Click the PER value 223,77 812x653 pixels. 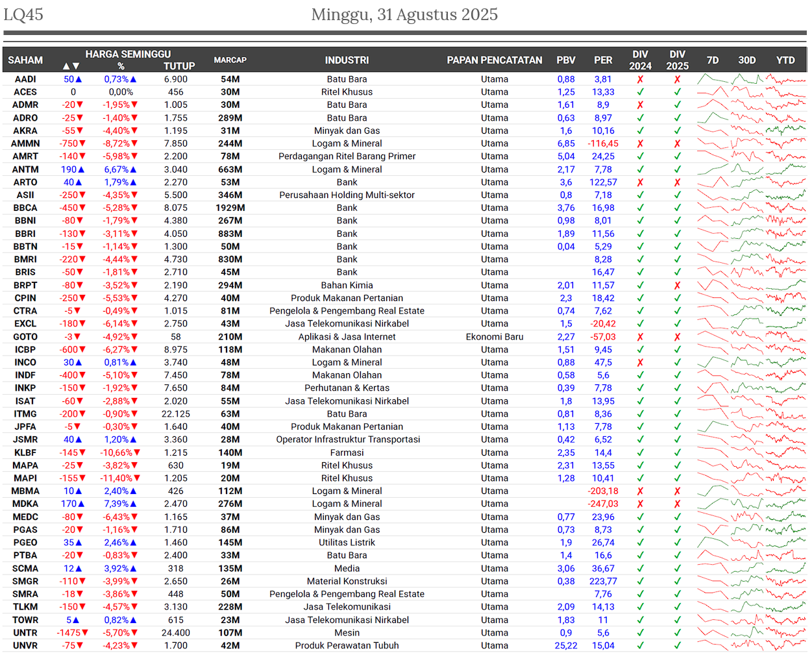[x=603, y=581]
